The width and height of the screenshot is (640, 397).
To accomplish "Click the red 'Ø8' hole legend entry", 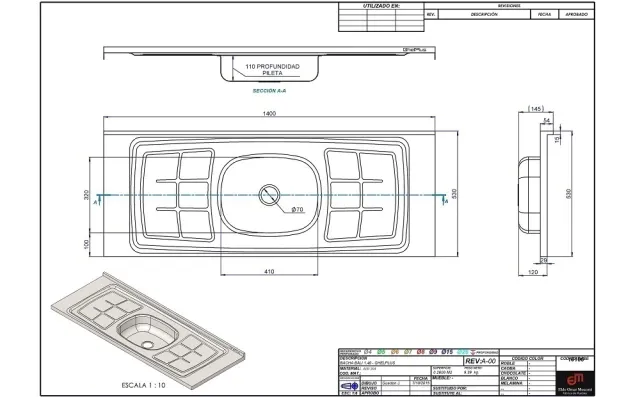I will coord(421,352).
